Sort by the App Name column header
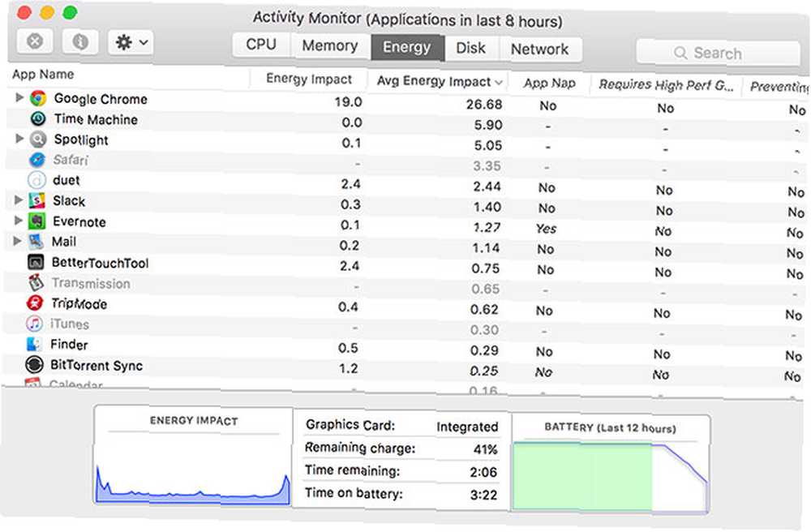Screen dimensions: 811x532 tap(43, 75)
